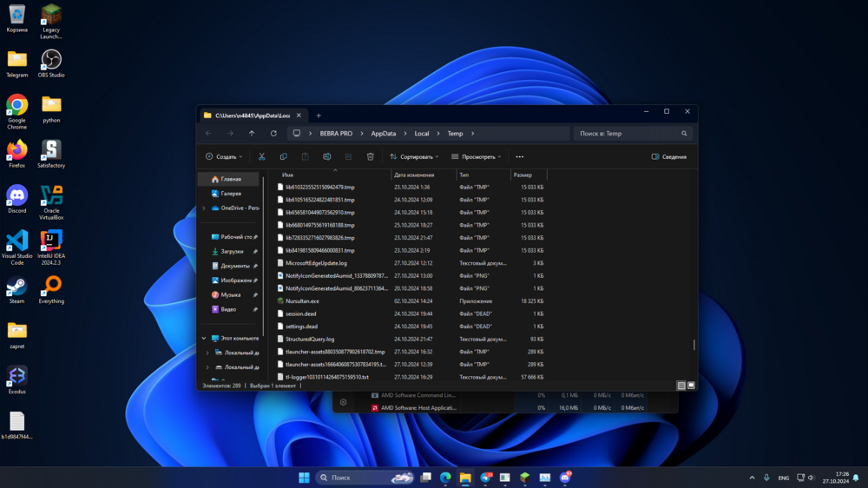Open the Создать dropdown
868x488 pixels.
pyautogui.click(x=224, y=157)
